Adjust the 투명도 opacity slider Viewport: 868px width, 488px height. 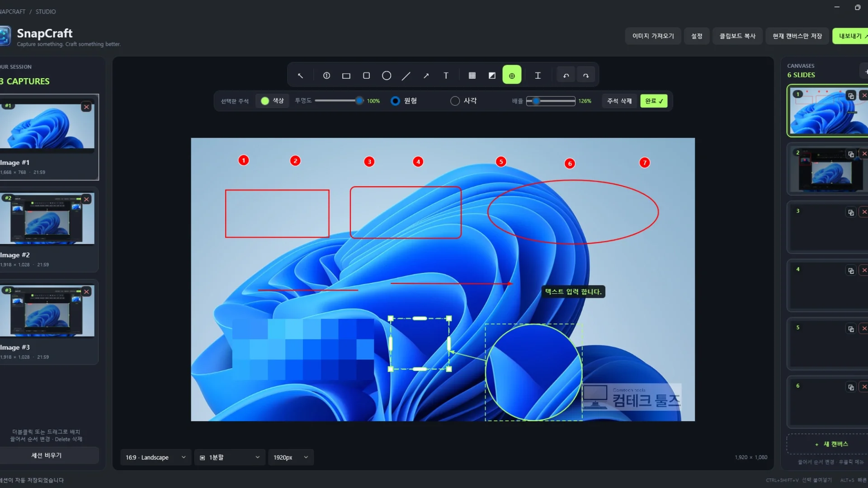coord(339,101)
